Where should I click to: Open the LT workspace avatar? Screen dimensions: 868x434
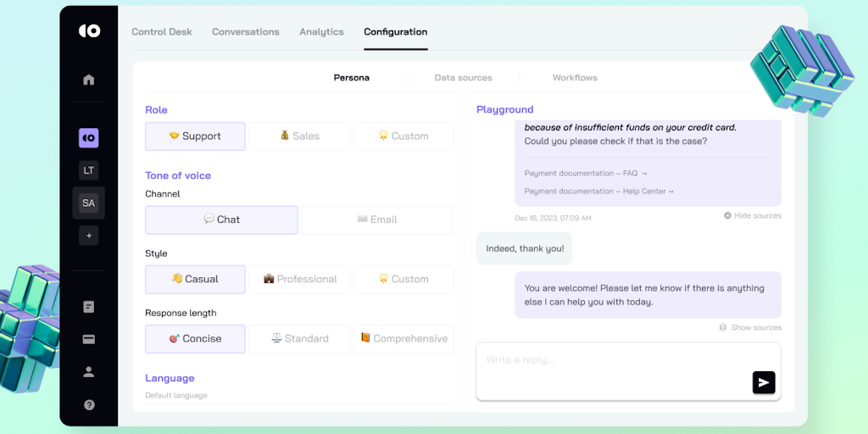tap(89, 170)
